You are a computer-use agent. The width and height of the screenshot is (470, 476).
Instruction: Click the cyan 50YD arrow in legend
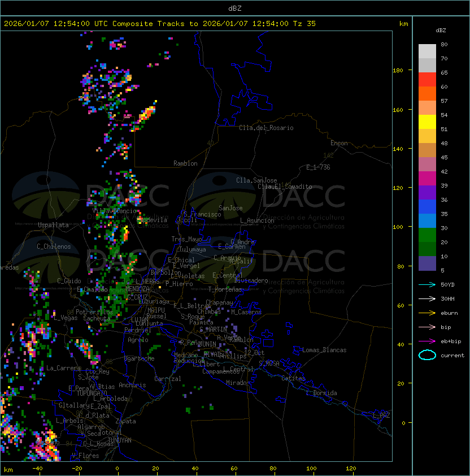click(427, 285)
